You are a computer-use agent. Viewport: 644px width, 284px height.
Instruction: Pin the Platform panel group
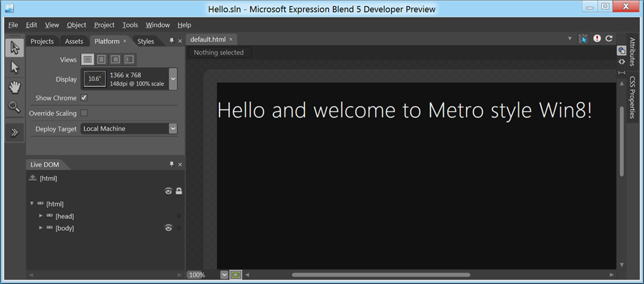[x=172, y=41]
